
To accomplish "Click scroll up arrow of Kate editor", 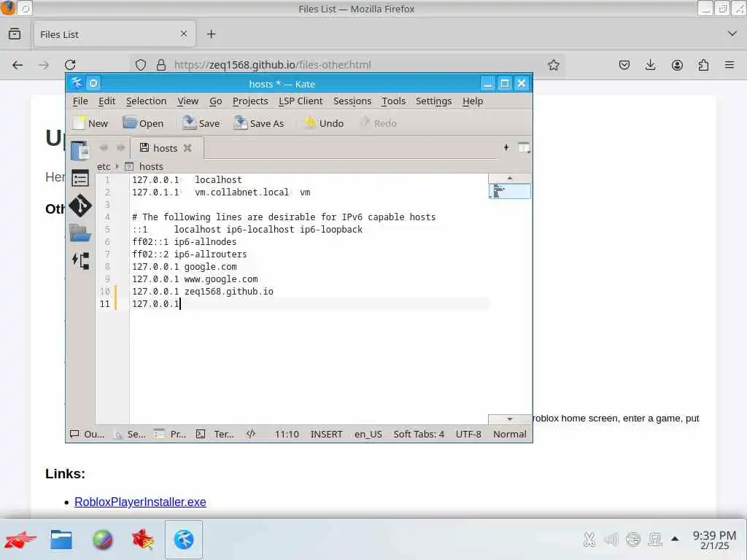I will point(510,178).
